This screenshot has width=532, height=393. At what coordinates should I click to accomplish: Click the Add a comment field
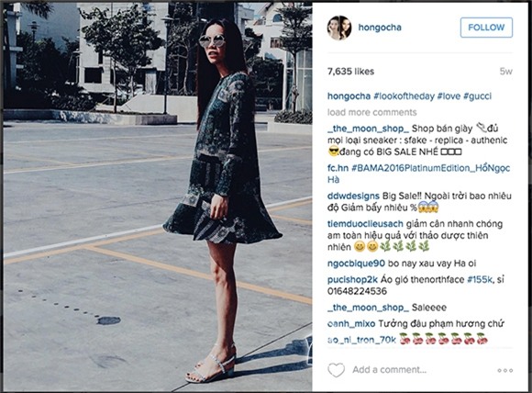point(389,369)
